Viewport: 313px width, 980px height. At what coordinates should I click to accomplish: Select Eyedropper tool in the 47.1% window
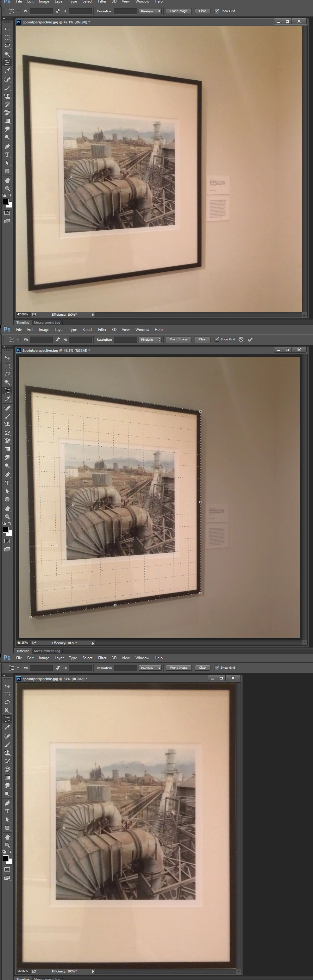(x=7, y=71)
